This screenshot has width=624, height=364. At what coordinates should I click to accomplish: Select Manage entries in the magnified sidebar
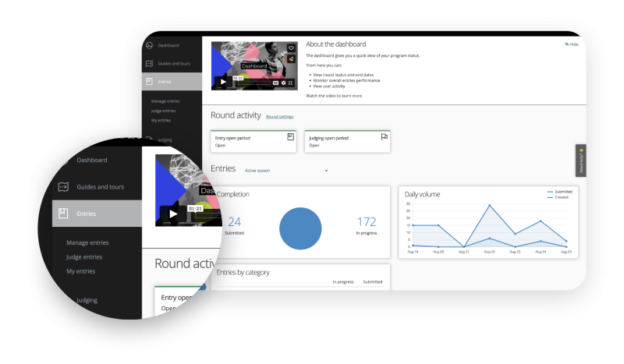point(87,242)
